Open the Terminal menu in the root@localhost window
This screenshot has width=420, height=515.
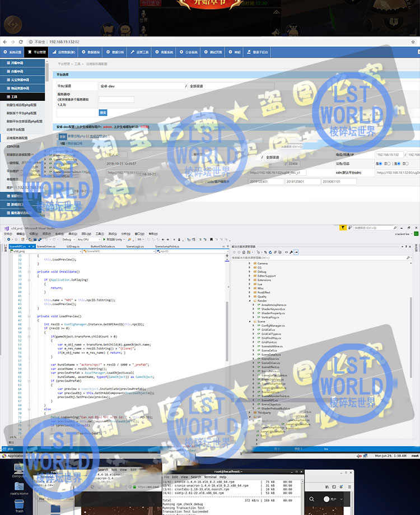pos(210,477)
